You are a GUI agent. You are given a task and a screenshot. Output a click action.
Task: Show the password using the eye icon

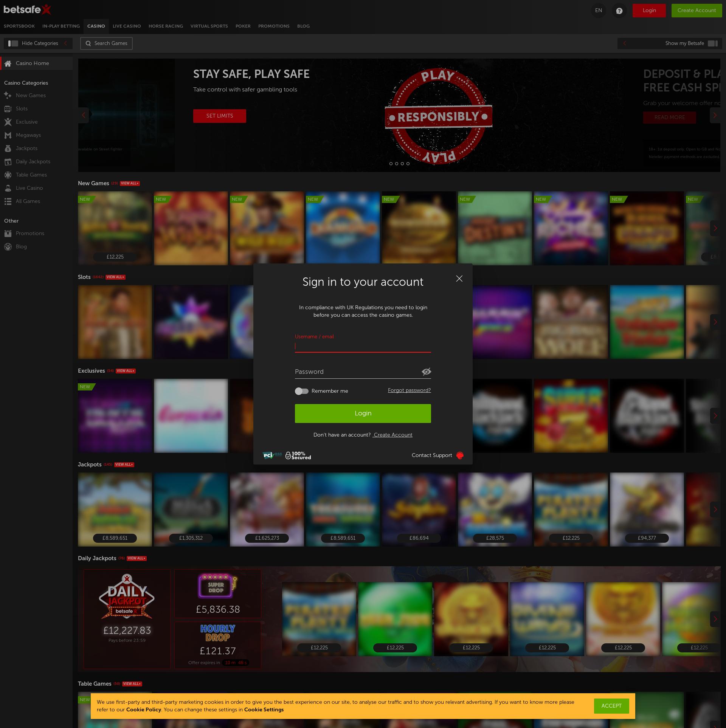point(427,372)
